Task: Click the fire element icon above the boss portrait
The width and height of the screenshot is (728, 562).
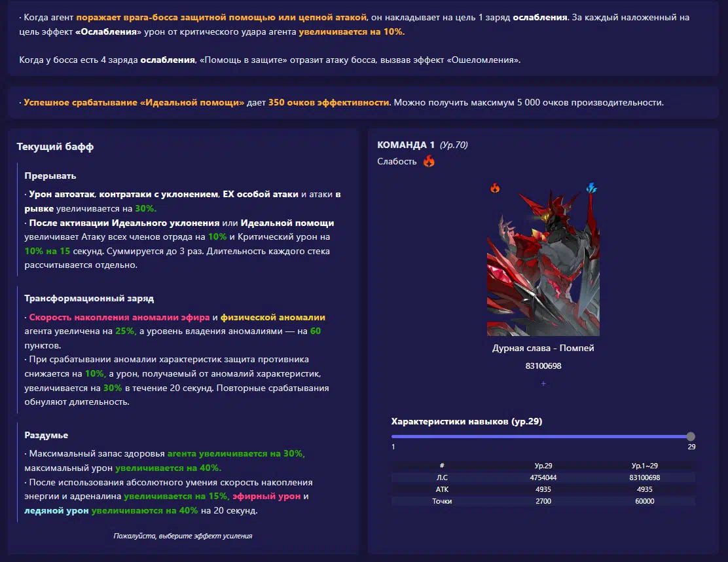Action: 495,188
